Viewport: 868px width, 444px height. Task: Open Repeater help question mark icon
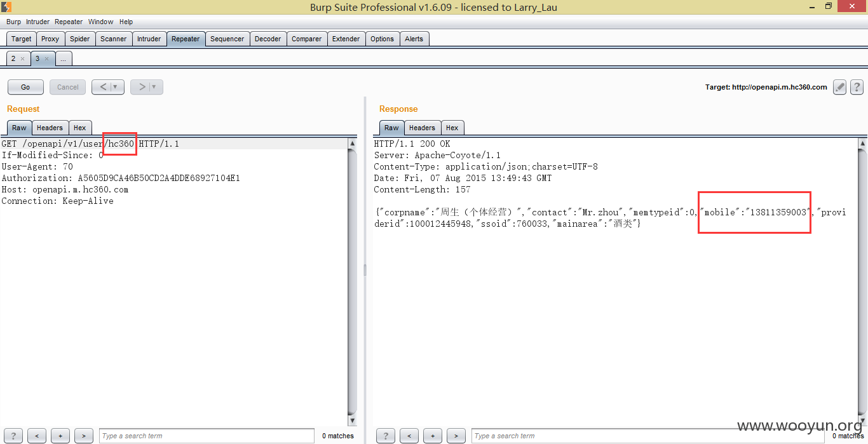(857, 87)
